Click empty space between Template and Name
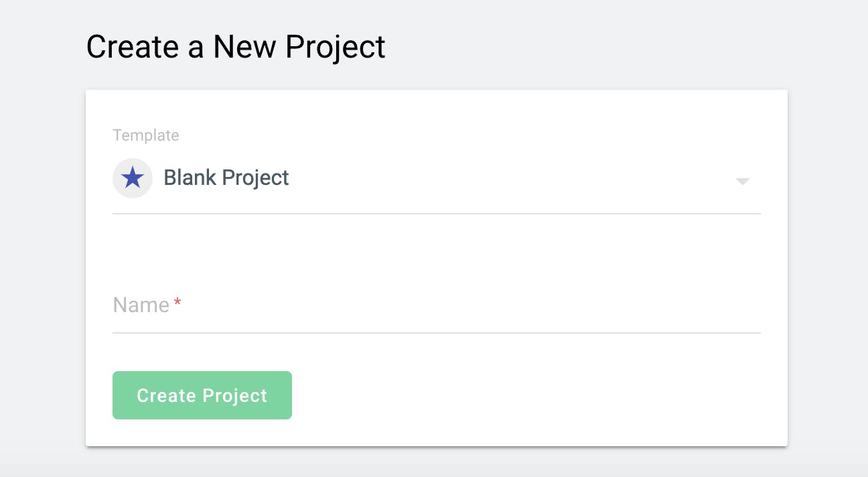Viewport: 868px width, 477px height. click(437, 251)
